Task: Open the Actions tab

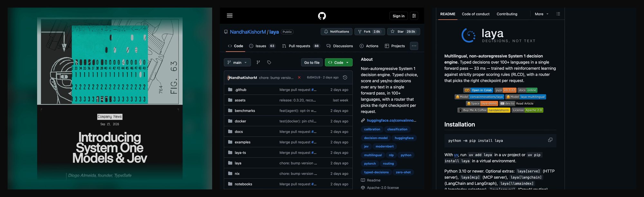Action: click(369, 46)
